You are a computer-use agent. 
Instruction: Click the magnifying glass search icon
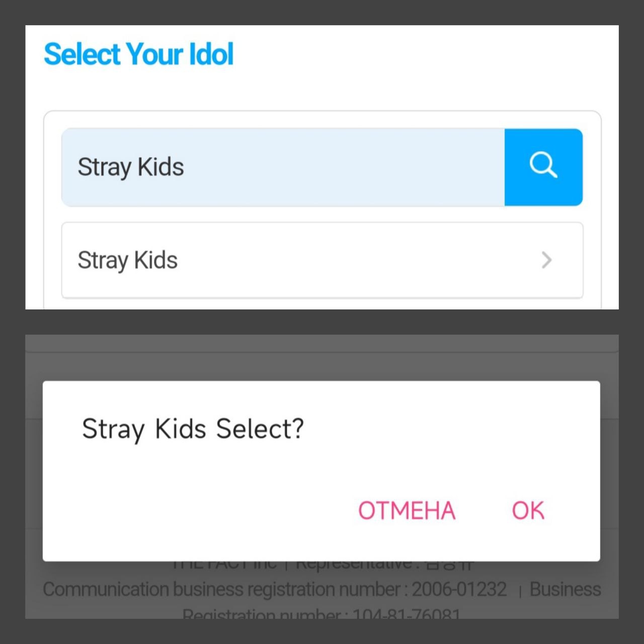543,167
